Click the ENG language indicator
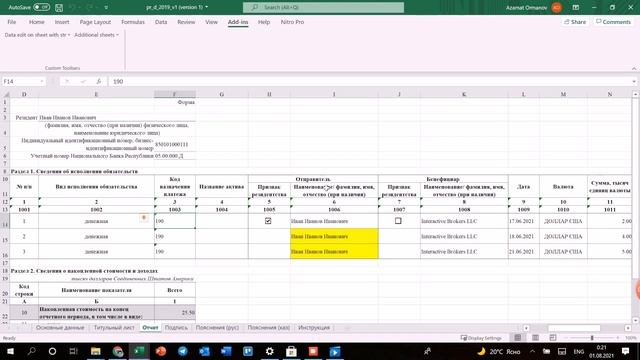The height and width of the screenshot is (360, 640). click(578, 351)
